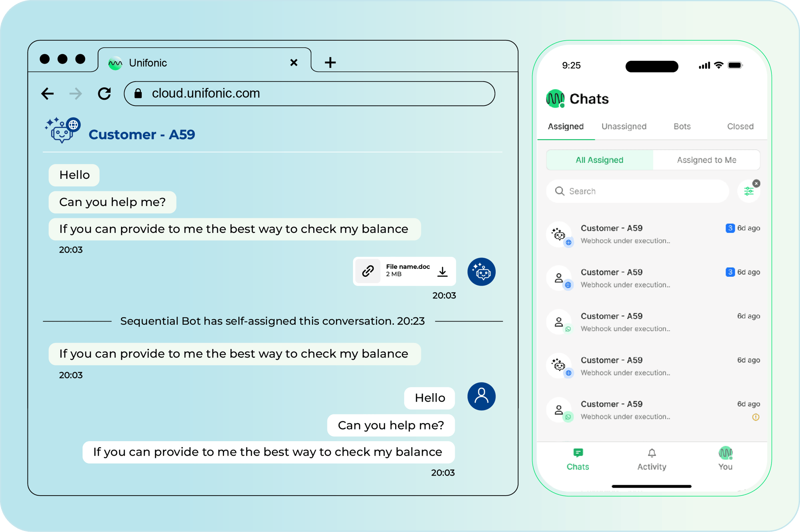The width and height of the screenshot is (800, 532).
Task: Open the chat filter settings icon
Action: pyautogui.click(x=748, y=192)
